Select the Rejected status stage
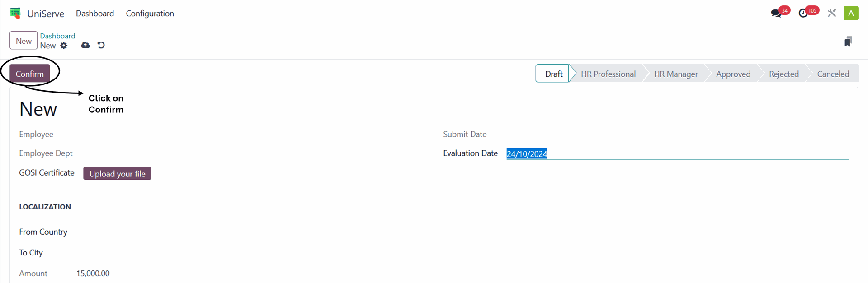 coord(783,74)
